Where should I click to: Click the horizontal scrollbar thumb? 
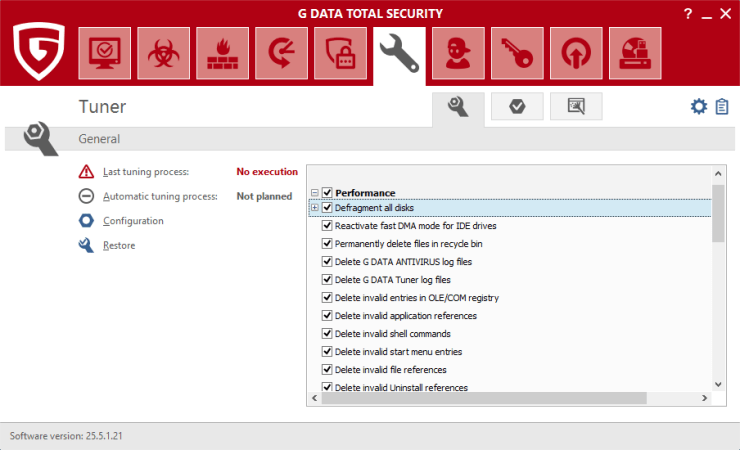tap(484, 398)
